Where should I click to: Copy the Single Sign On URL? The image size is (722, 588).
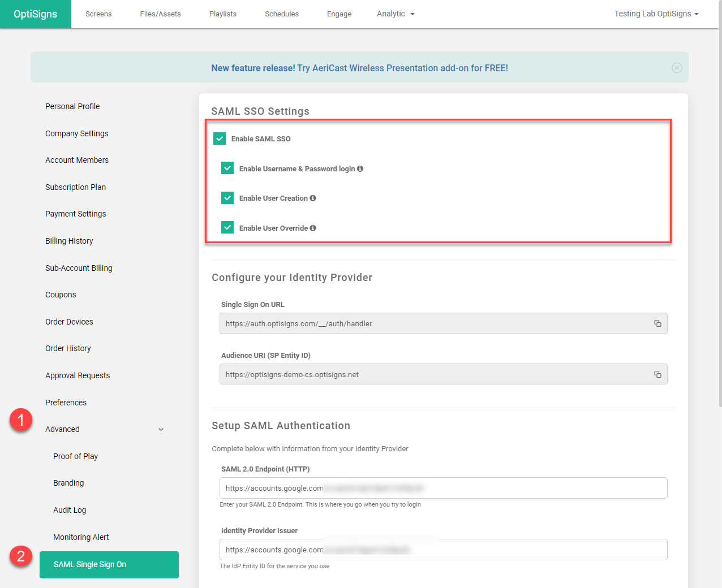(657, 323)
